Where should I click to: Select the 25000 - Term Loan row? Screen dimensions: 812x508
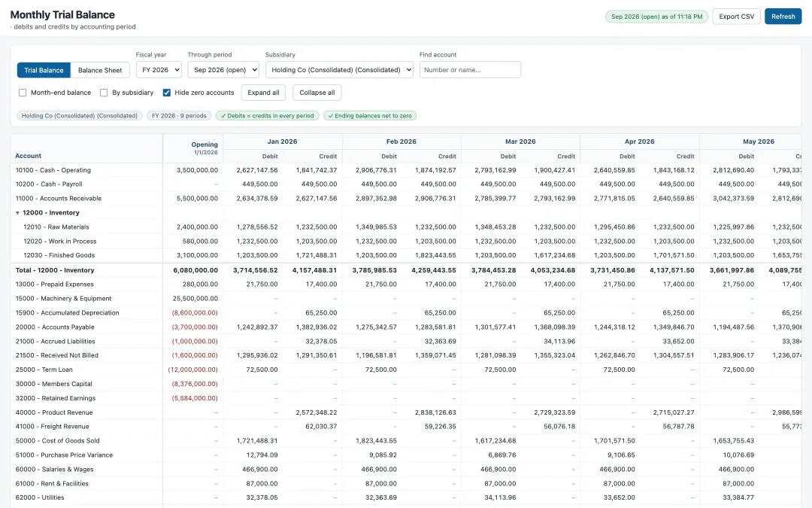(x=406, y=370)
